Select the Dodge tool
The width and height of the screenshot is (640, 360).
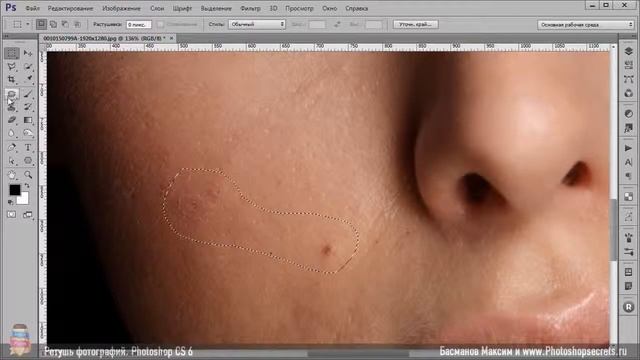click(28, 133)
